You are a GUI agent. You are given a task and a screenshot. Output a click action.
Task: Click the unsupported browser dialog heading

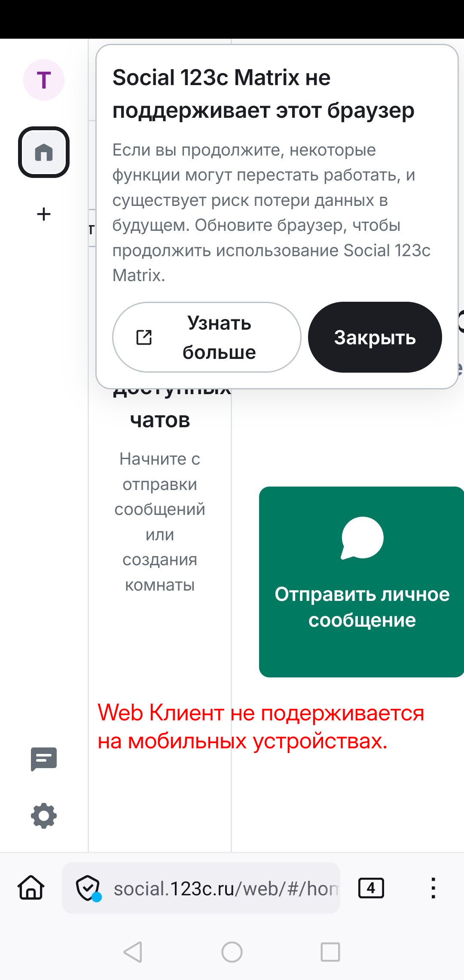coord(263,94)
